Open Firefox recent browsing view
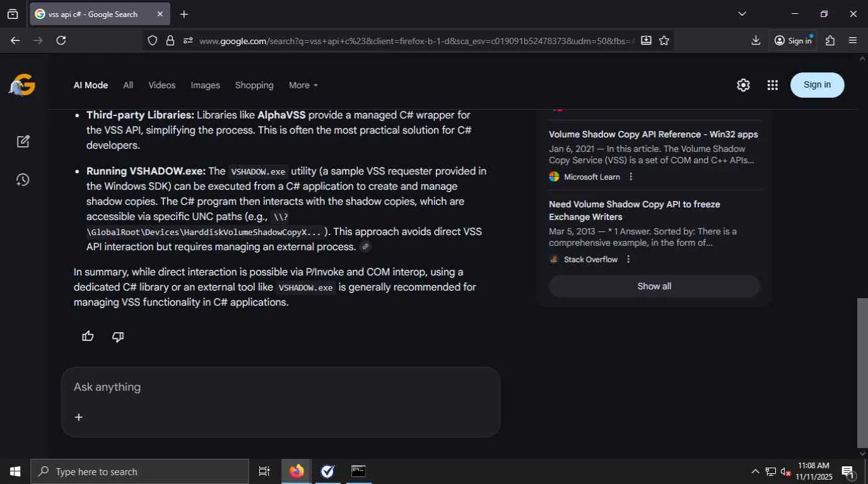The image size is (868, 484). (13, 14)
